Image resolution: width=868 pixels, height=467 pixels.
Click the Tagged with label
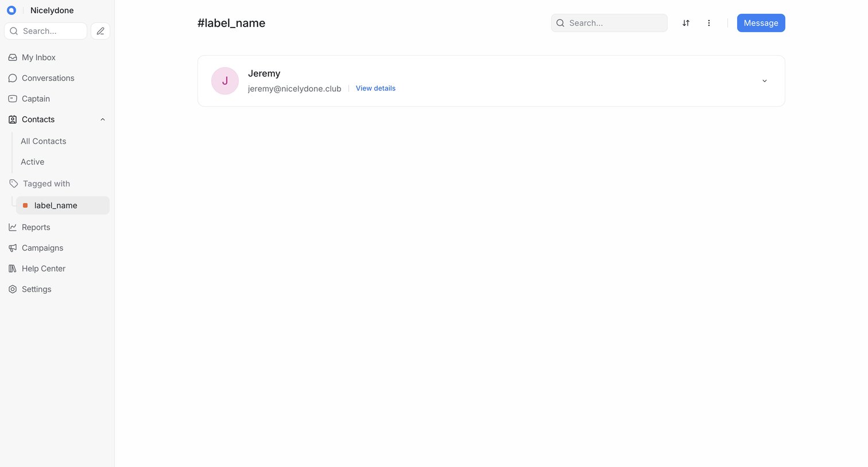(x=46, y=184)
